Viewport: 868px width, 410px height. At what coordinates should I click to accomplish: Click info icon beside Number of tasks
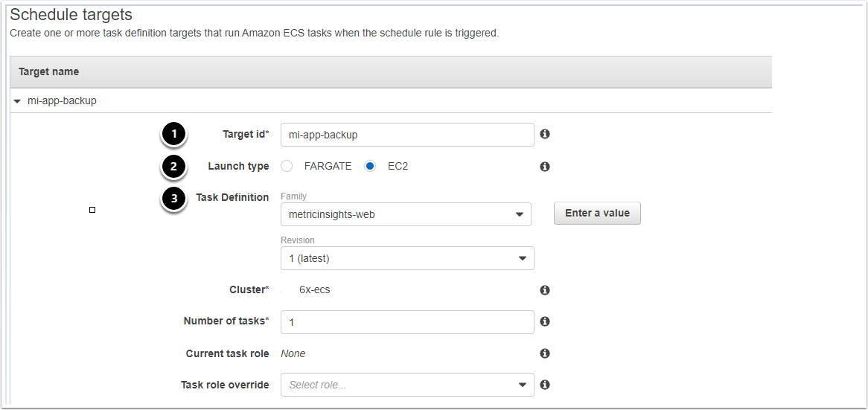point(545,321)
